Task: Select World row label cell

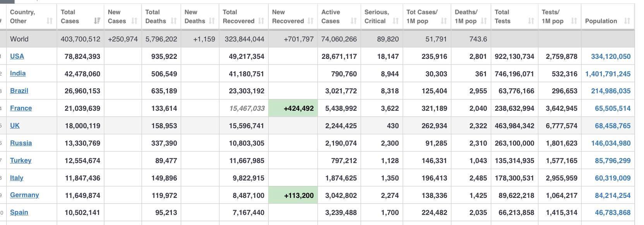Action: pyautogui.click(x=32, y=39)
